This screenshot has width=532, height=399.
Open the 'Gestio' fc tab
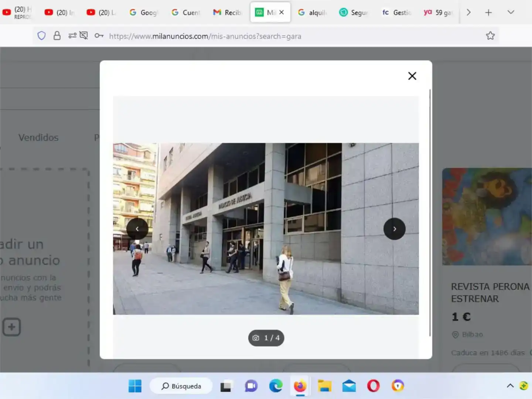click(x=397, y=13)
